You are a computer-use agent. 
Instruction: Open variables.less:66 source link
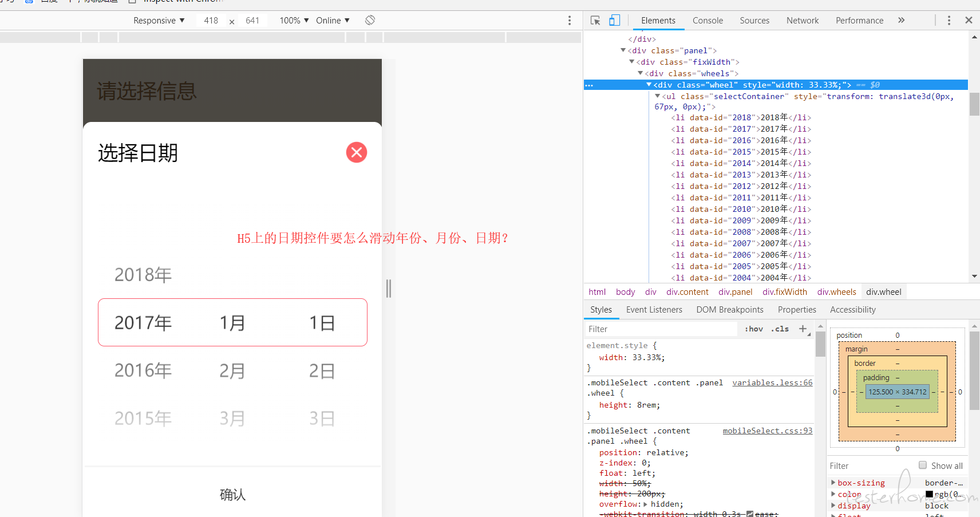click(x=772, y=382)
